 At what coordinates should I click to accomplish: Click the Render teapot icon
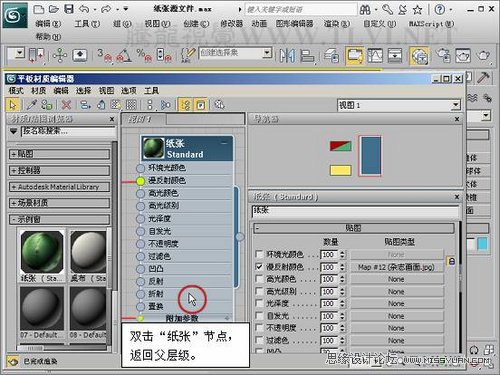[x=483, y=55]
